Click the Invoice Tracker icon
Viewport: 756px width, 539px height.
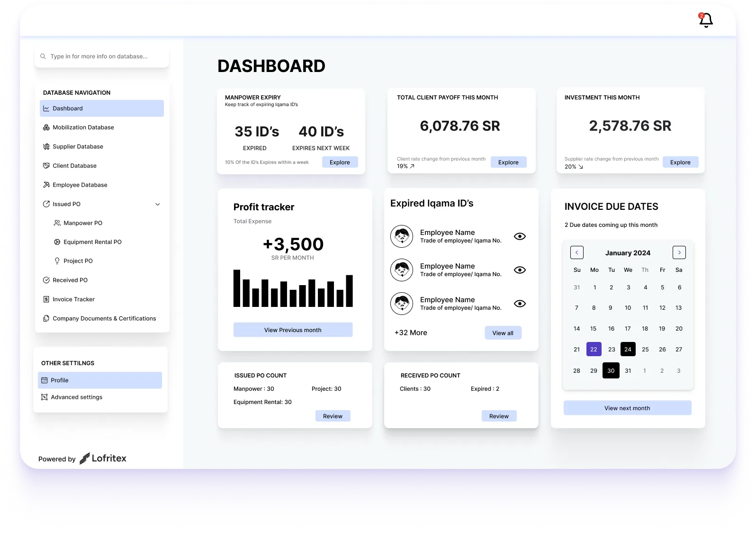coord(46,299)
